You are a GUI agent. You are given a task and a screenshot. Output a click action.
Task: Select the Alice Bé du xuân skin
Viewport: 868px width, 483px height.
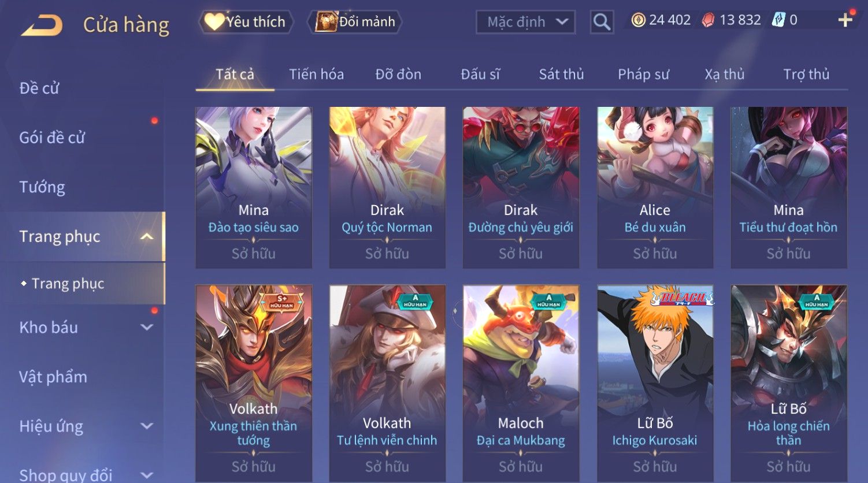click(x=655, y=187)
